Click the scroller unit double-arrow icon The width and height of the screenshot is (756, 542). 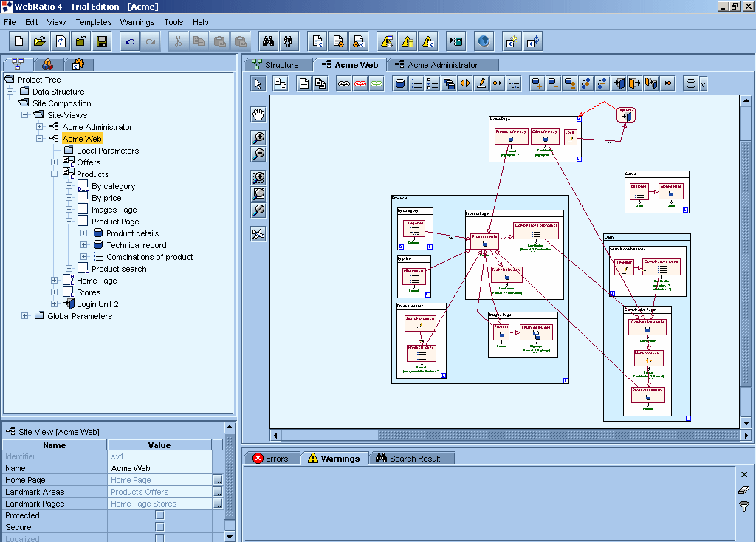pos(465,83)
